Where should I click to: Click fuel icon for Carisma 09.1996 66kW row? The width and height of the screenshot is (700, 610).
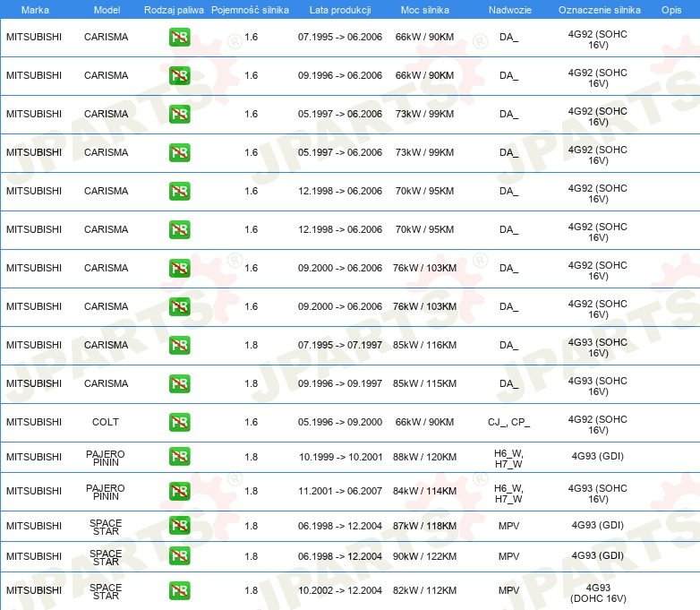[179, 76]
